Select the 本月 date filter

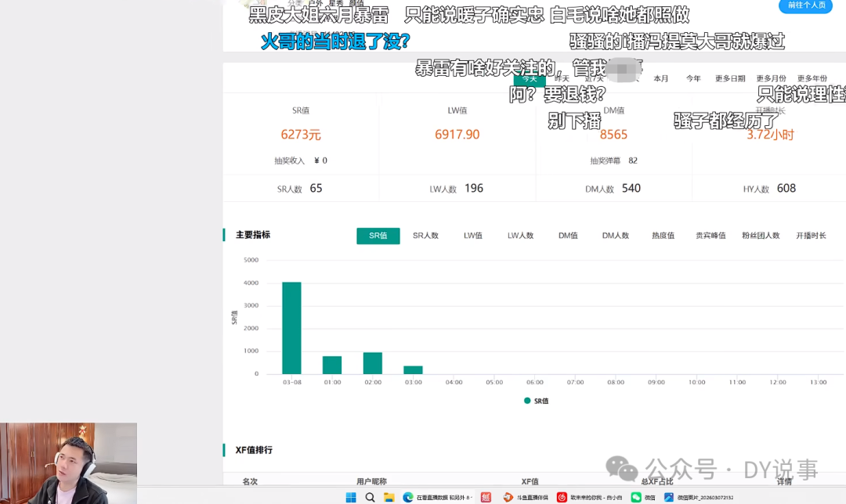661,79
